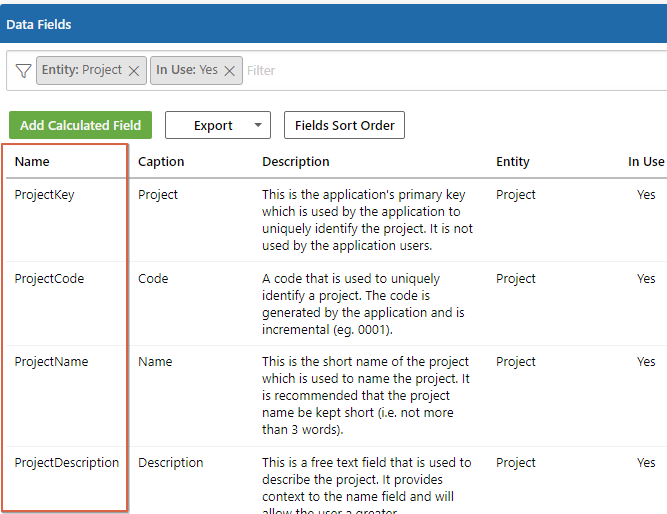Sort by the Name column header
This screenshot has width=667, height=514.
32,162
